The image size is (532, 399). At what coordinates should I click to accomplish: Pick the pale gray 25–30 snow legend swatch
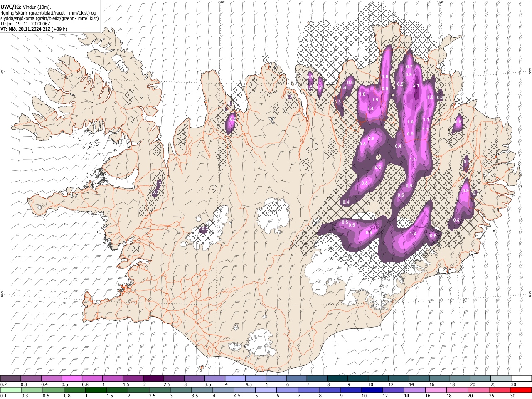pyautogui.click(x=501, y=379)
